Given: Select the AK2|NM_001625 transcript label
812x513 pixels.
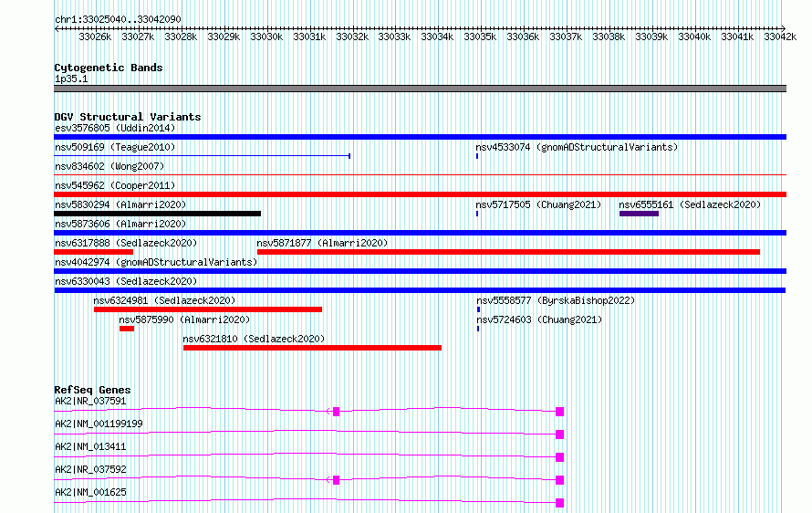Looking at the screenshot, I should click(90, 492).
